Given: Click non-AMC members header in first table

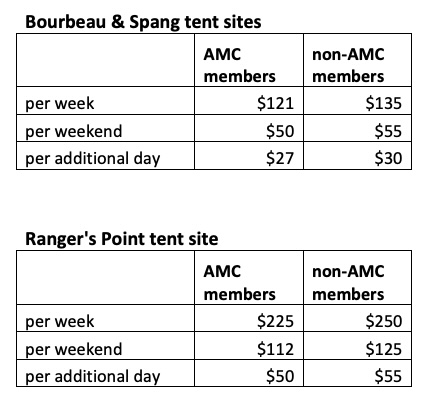Looking at the screenshot, I should click(x=348, y=65).
